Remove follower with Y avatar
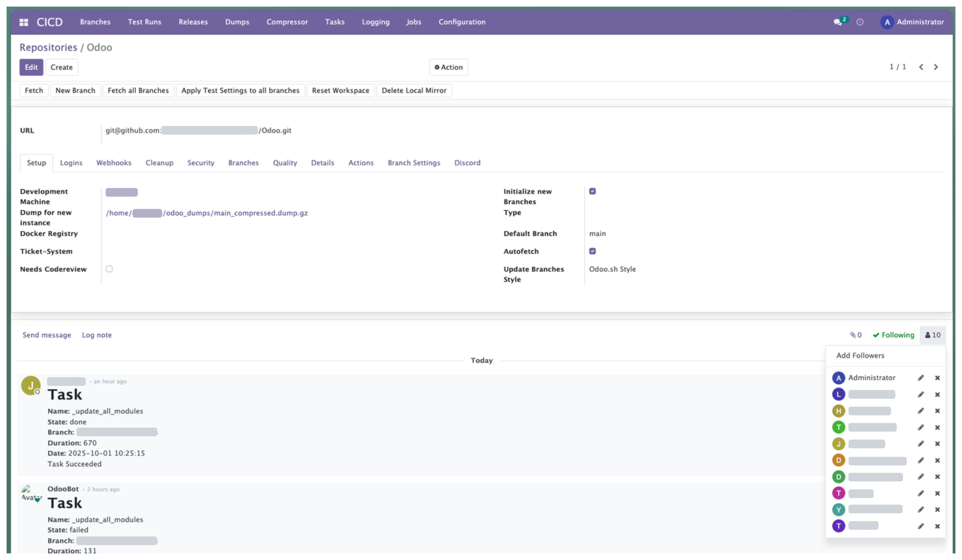962x560 pixels. pos(937,510)
